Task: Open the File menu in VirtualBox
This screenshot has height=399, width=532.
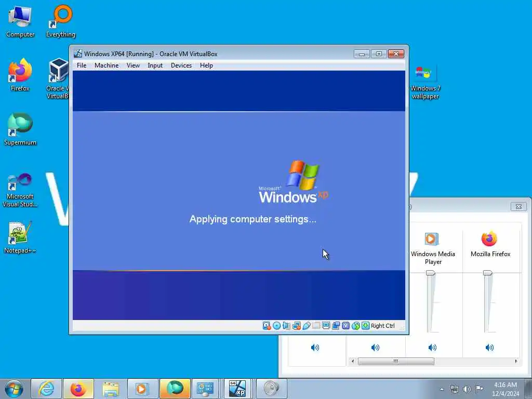Action: (82, 65)
